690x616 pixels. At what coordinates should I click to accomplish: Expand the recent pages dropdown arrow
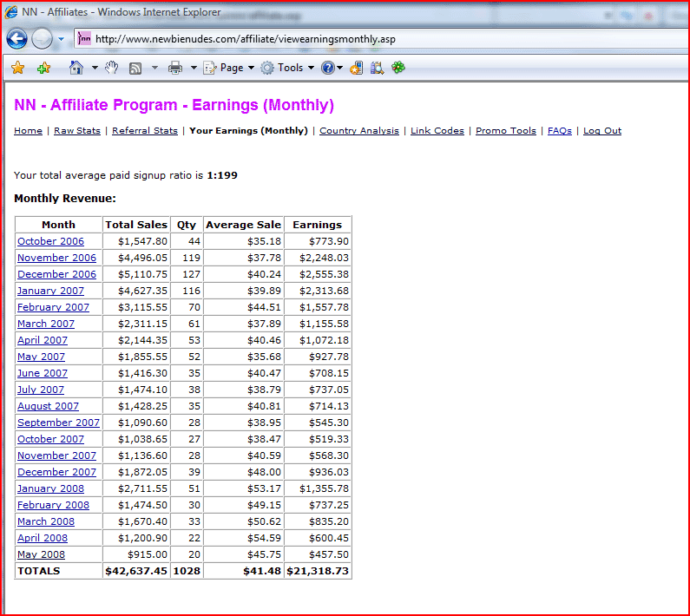point(61,39)
